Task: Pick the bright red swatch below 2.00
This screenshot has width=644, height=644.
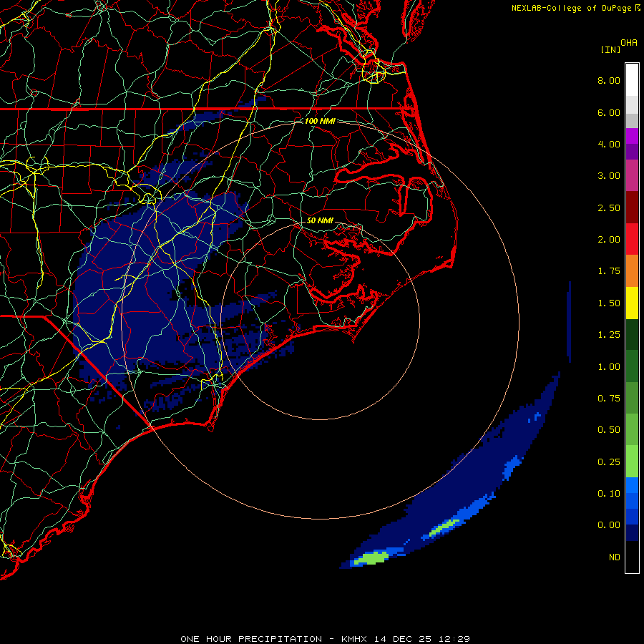Action: coord(632,239)
